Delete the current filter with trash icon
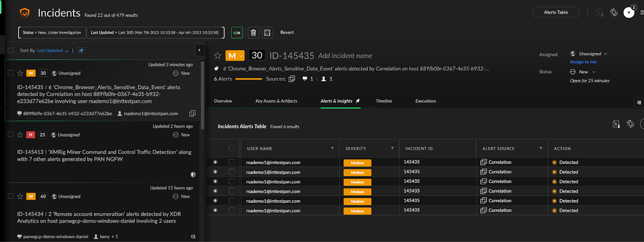644x242 pixels. point(254,32)
